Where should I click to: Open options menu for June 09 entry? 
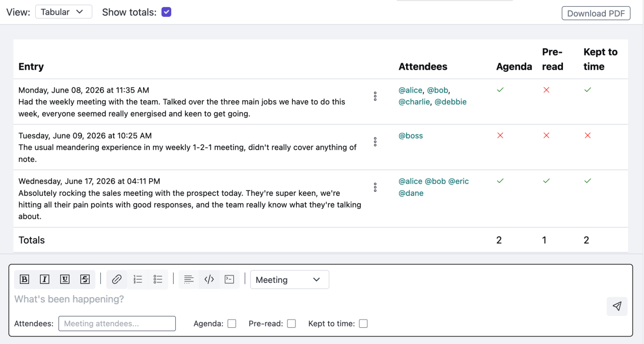(375, 141)
